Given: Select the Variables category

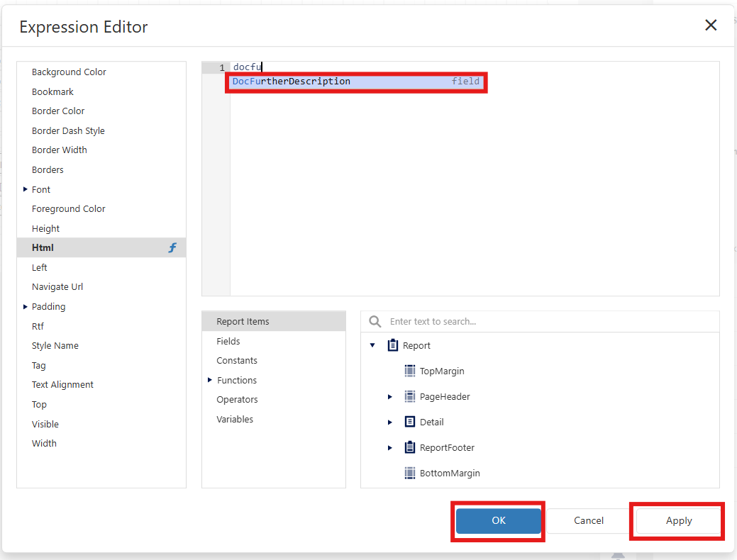Looking at the screenshot, I should click(x=274, y=419).
